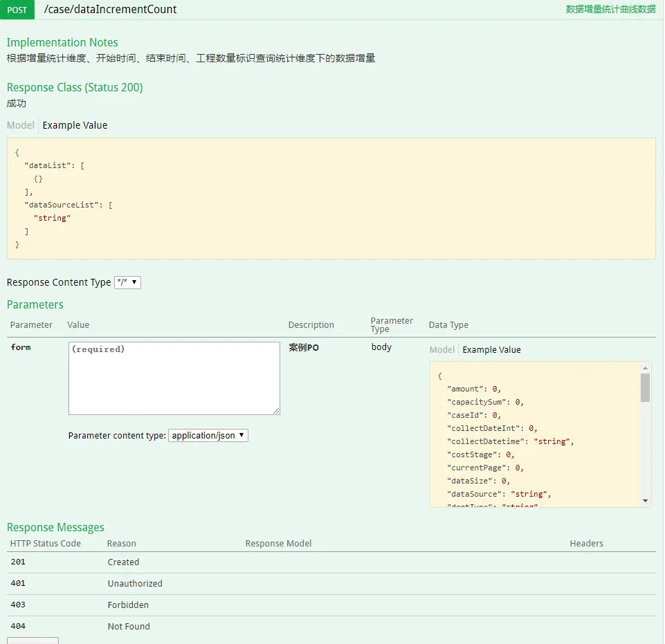Select the parameter Data Type Example Value tab

pyautogui.click(x=491, y=350)
